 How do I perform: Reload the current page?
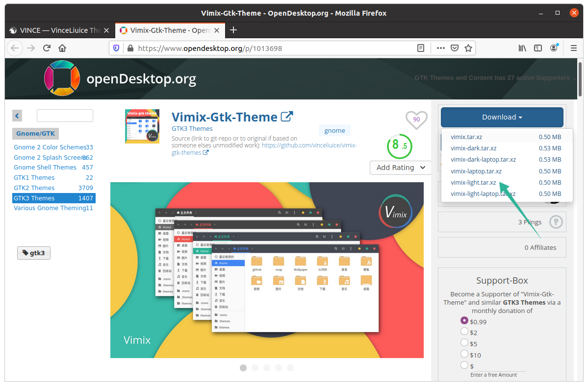(x=47, y=48)
